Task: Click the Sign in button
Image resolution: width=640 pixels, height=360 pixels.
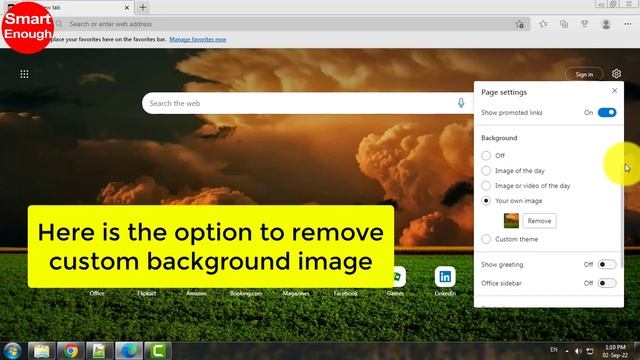Action: pyautogui.click(x=584, y=74)
